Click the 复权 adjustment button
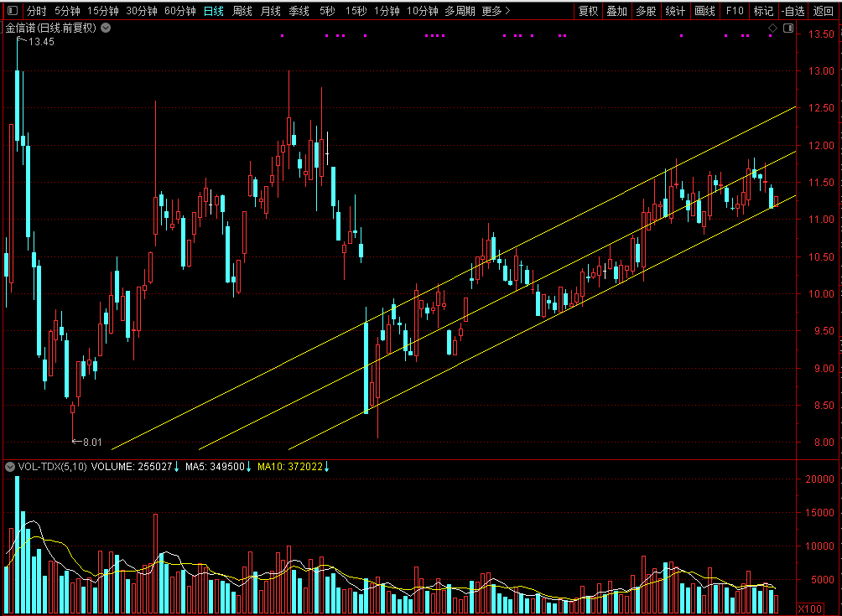 588,11
